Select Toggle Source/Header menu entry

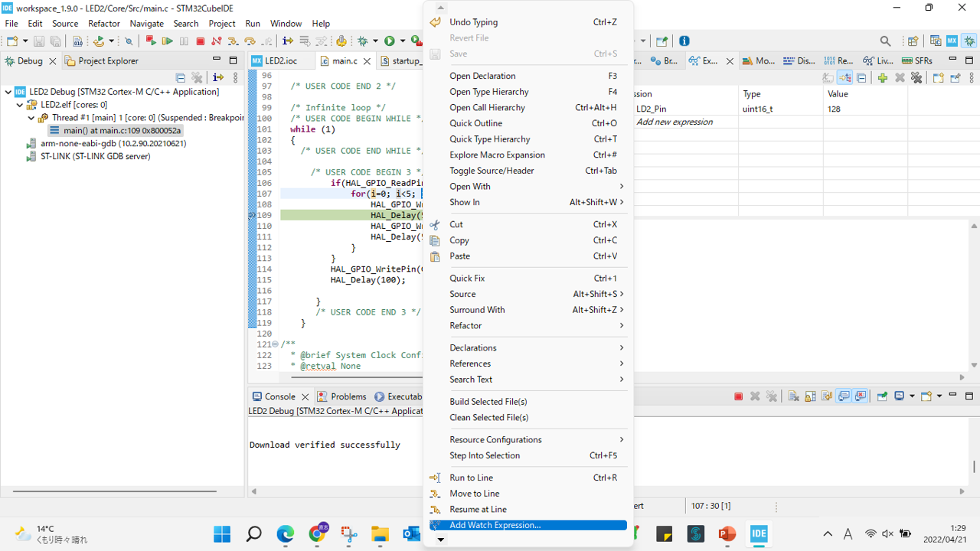[528, 171]
